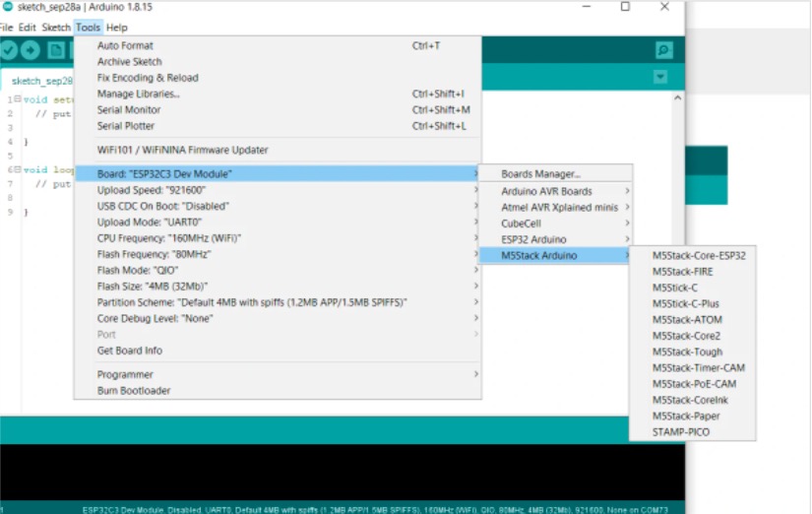
Task: Select M5Stack-PoE-CAM board
Action: [692, 384]
